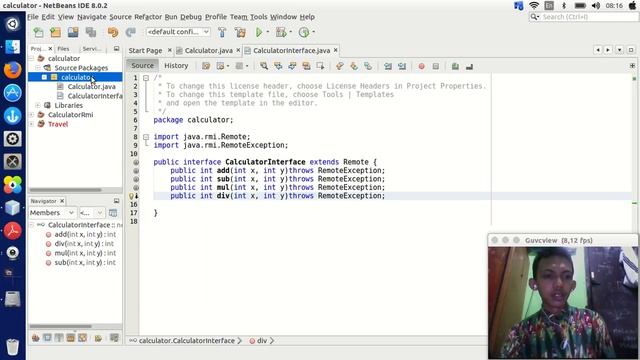Open Run Project dropdown arrow
The image size is (640, 360).
coord(268,32)
